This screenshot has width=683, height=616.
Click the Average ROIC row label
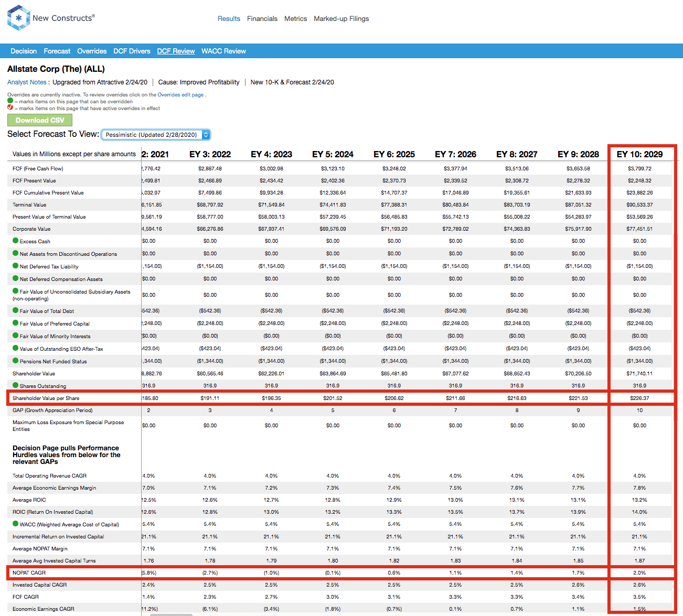click(x=29, y=500)
